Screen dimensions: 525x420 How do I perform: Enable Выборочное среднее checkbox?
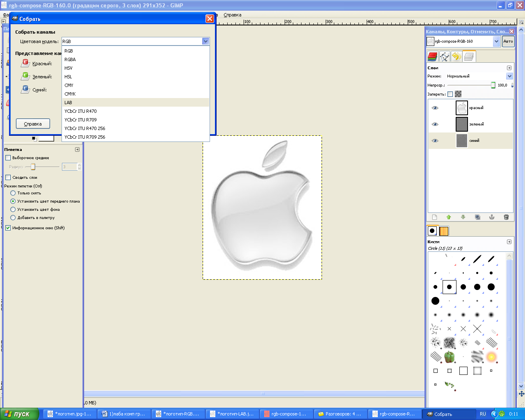click(x=8, y=158)
